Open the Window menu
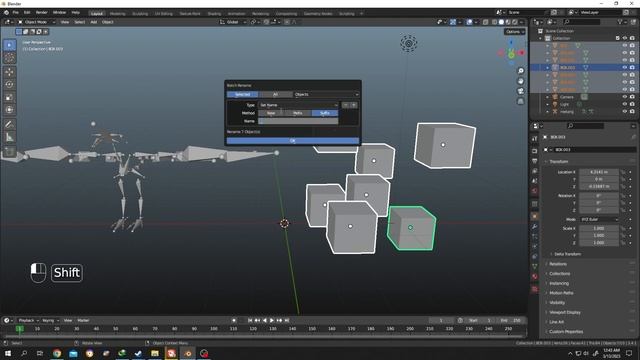Screen dimensions: 640x360 (x=60, y=13)
